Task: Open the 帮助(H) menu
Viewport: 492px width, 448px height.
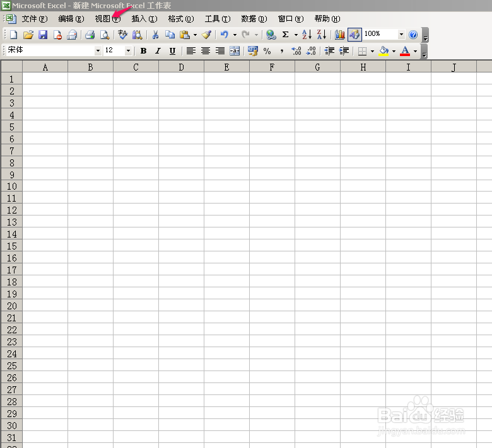Action: 327,19
